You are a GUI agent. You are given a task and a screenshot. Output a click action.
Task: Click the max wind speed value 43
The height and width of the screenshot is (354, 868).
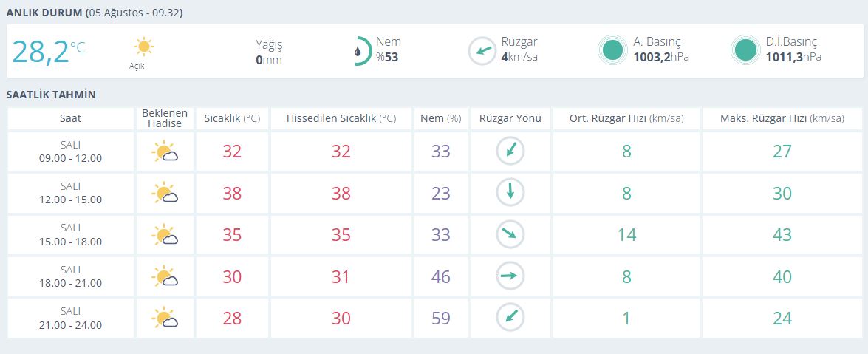[x=782, y=235]
